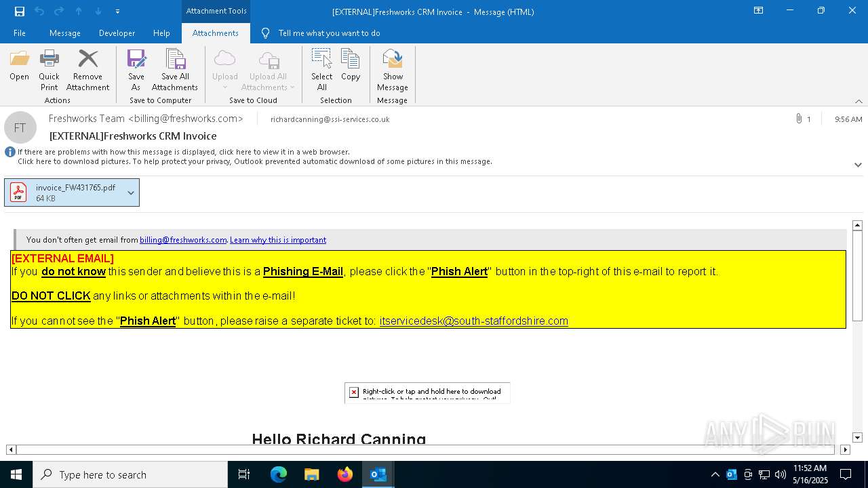Open Windows Start menu
Viewport: 868px width, 488px height.
(16, 474)
